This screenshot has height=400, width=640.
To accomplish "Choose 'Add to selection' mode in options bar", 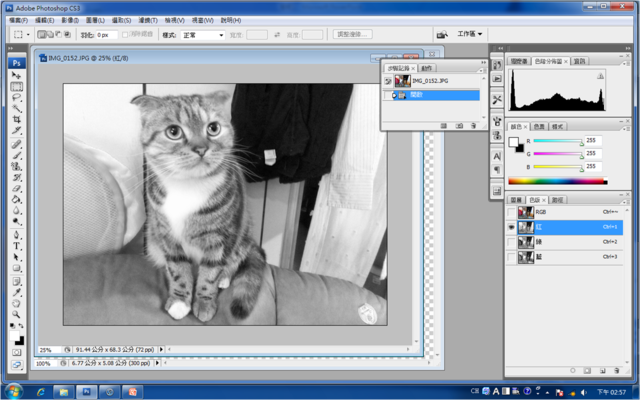I will tap(50, 35).
